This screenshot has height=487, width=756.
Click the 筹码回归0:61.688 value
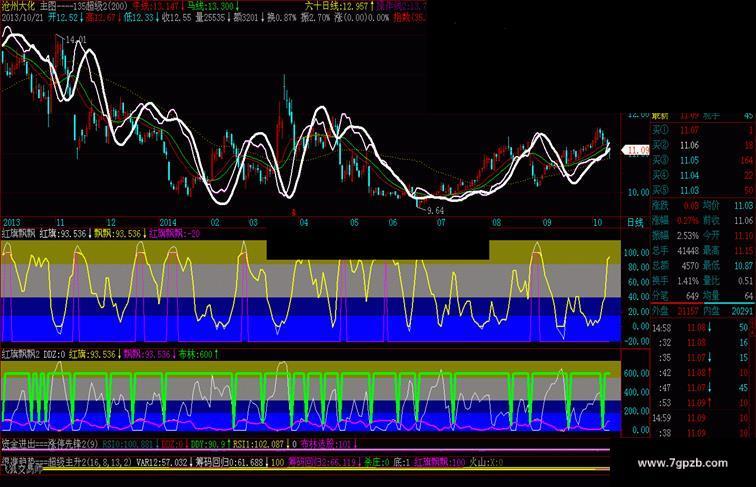(230, 462)
